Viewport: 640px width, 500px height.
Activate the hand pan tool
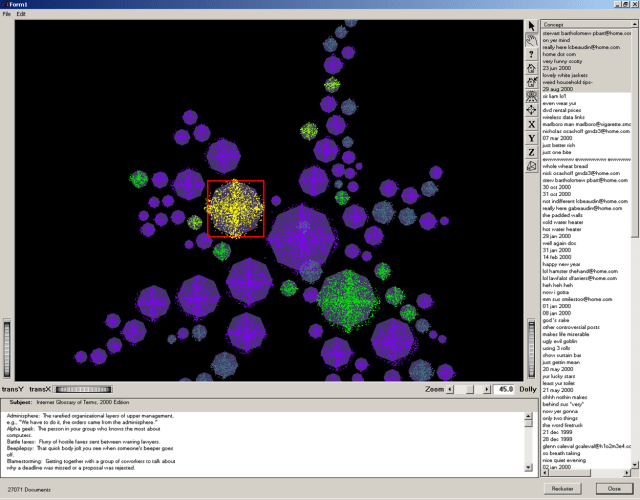(532, 40)
